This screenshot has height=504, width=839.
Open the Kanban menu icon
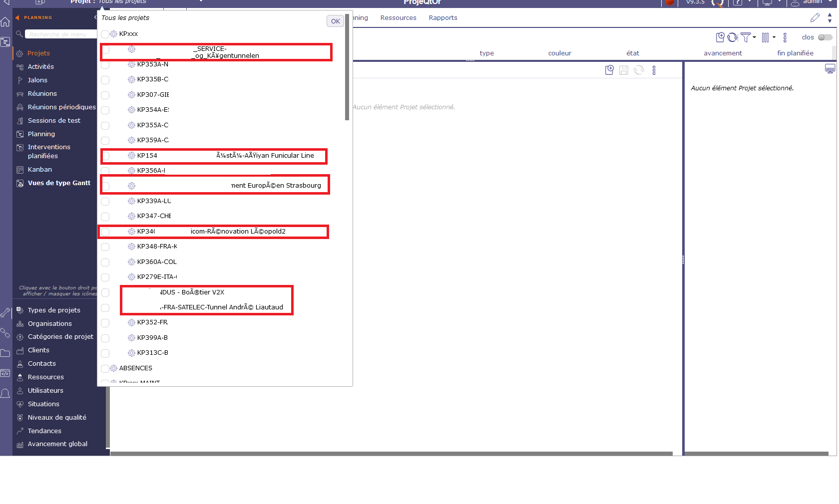point(20,170)
